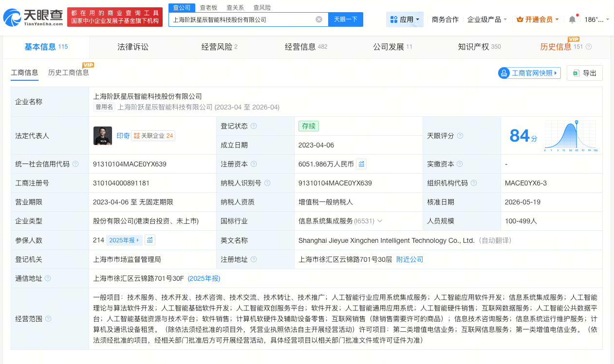Click the help icon next to 经营范围

[x=48, y=319]
